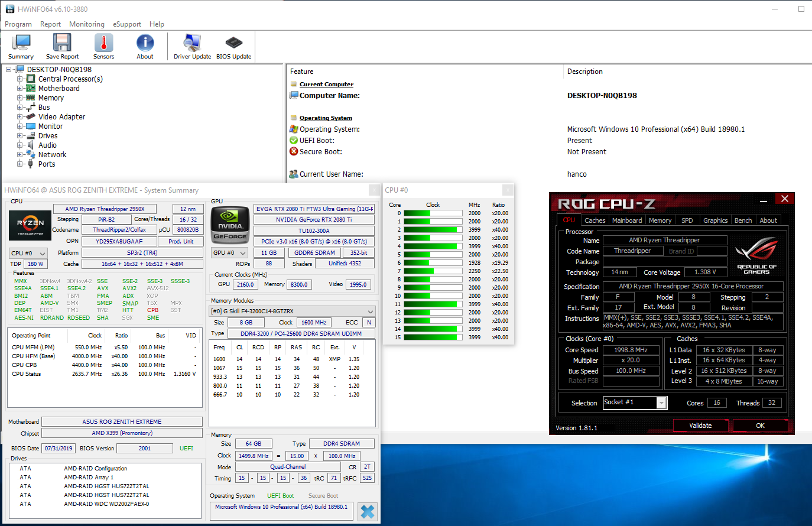812x526 pixels.
Task: Expand the Memory tree node
Action: click(x=20, y=98)
